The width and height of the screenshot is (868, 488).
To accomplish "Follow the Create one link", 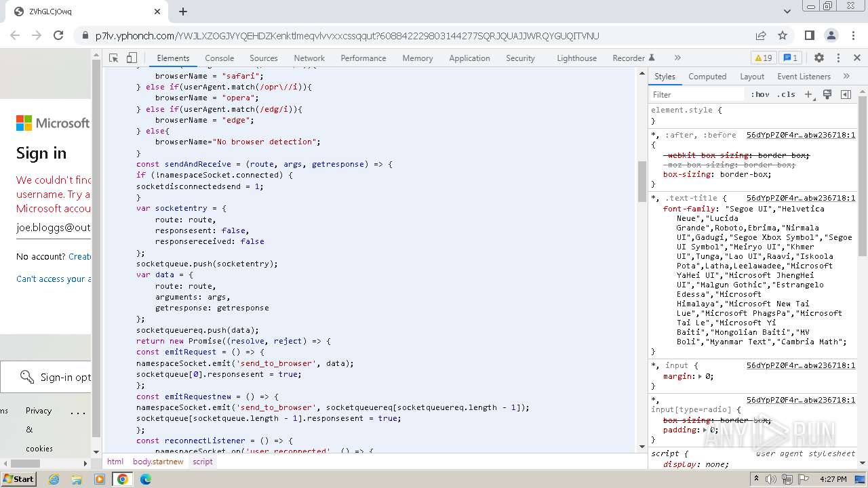I will tap(79, 256).
